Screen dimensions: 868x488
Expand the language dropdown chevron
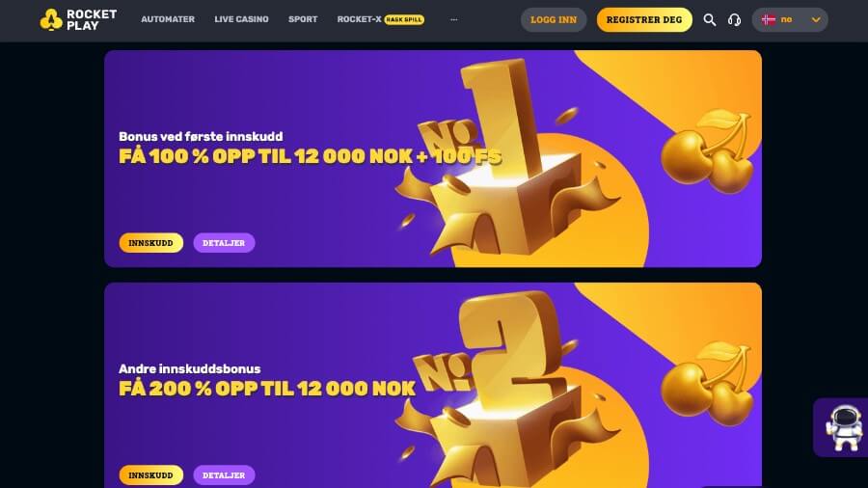(815, 20)
